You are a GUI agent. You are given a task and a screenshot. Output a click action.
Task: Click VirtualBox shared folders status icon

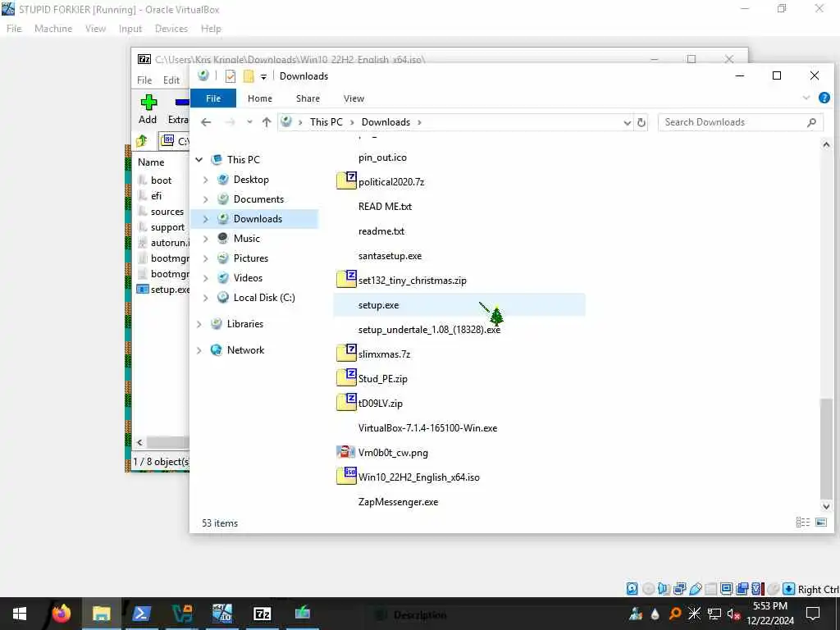710,589
